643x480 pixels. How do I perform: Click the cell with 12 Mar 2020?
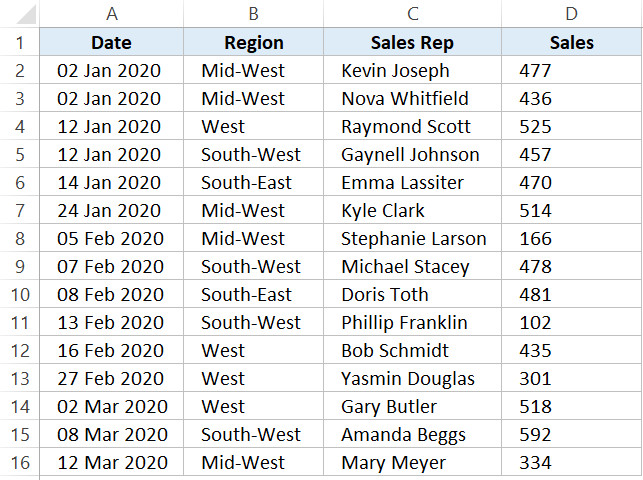pyautogui.click(x=111, y=463)
